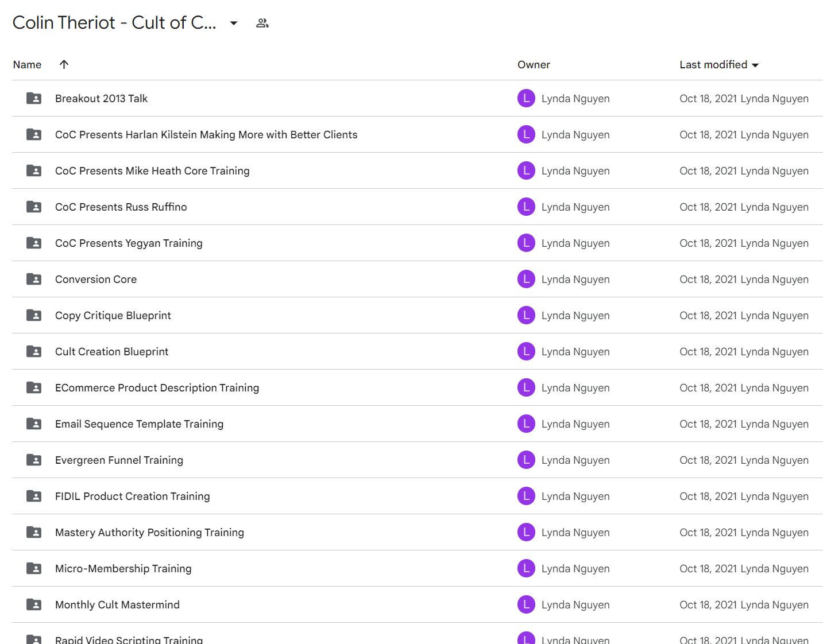Click owner avatar in Micro-Membership Training row
The height and width of the screenshot is (644, 823).
coord(526,568)
